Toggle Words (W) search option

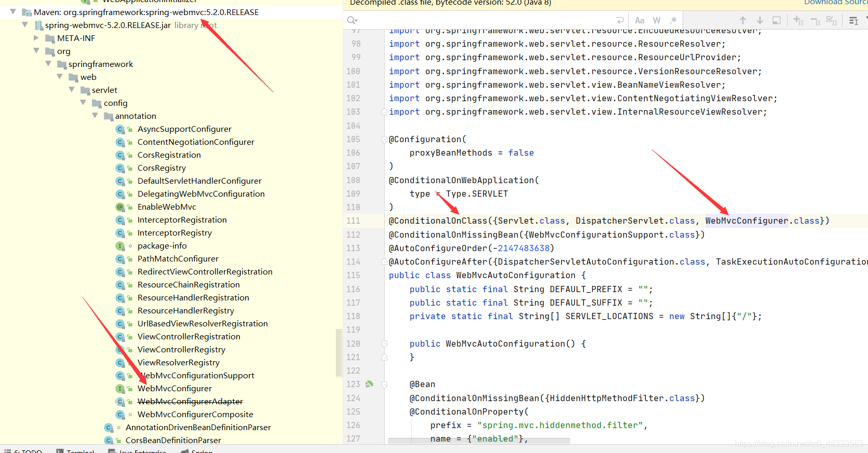[657, 20]
